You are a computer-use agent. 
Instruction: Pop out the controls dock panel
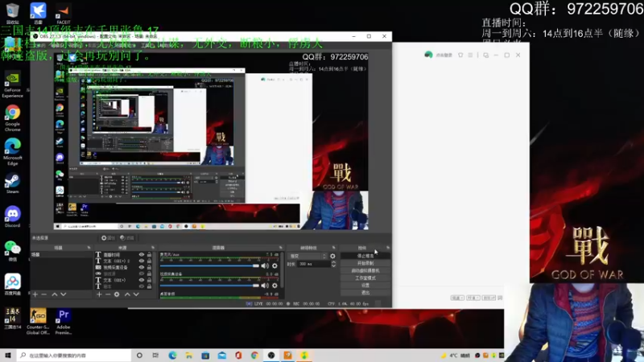click(x=388, y=248)
